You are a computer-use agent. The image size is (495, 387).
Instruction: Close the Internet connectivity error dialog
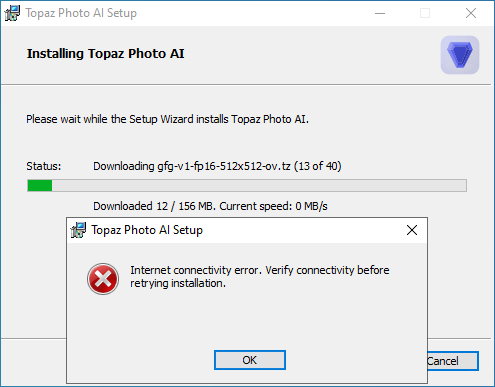click(412, 230)
